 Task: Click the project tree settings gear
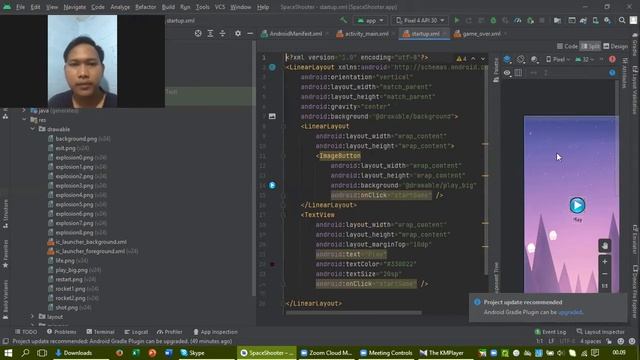click(x=238, y=33)
